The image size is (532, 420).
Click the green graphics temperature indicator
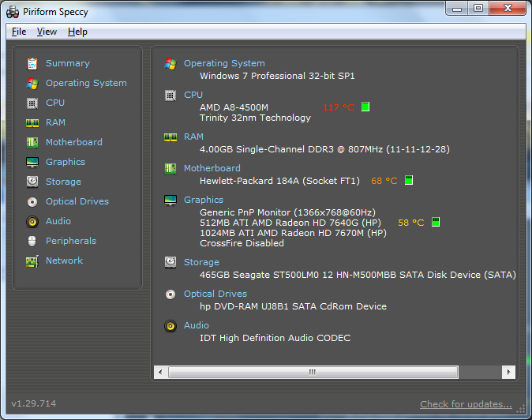435,223
